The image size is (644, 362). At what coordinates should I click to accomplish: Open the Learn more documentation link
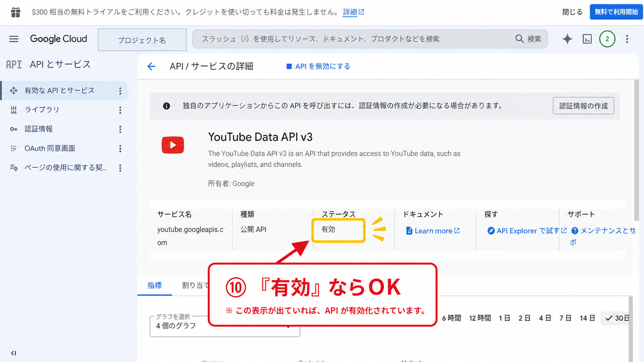click(433, 231)
